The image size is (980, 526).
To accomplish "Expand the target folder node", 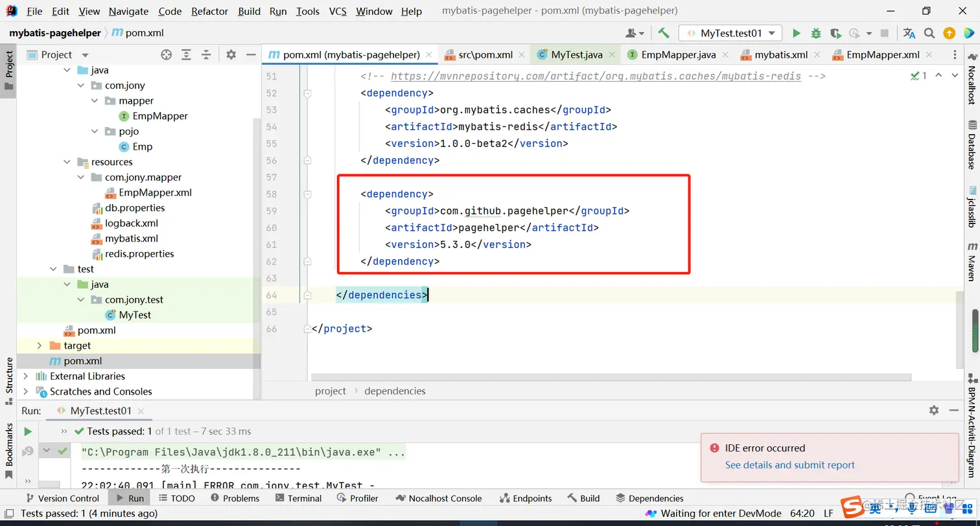I will (40, 346).
